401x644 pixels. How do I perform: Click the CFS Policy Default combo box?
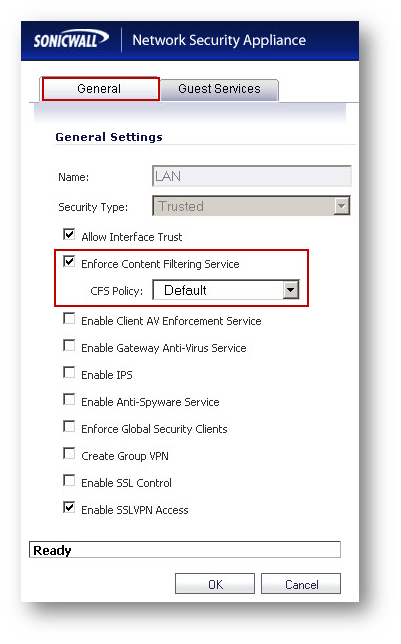tap(226, 290)
